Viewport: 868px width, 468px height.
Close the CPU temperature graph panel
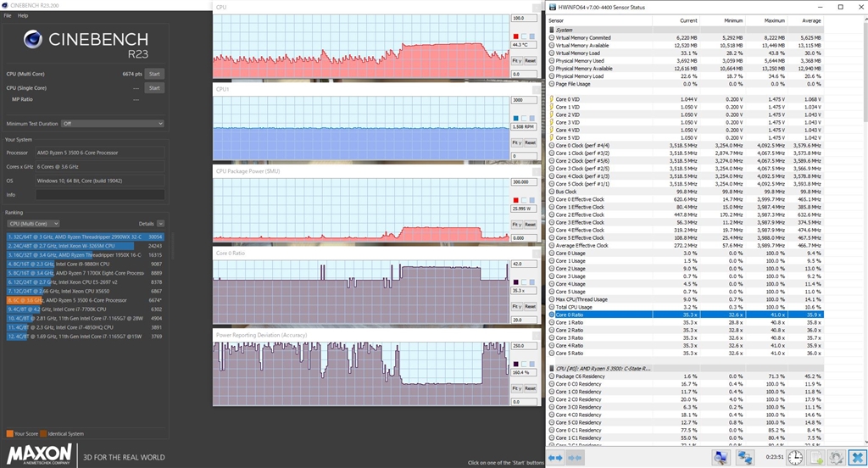[537, 7]
